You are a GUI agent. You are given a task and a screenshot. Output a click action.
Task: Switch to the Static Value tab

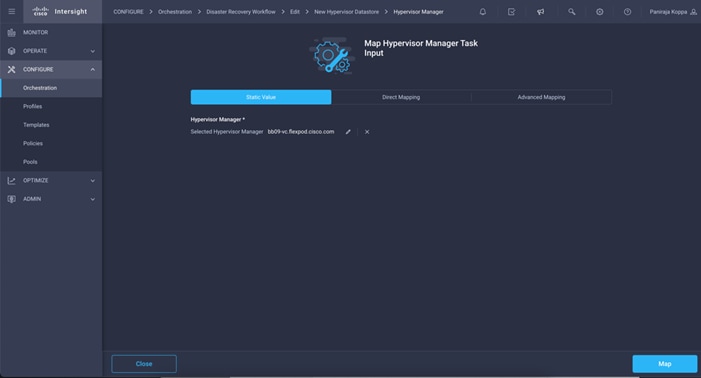coord(261,97)
